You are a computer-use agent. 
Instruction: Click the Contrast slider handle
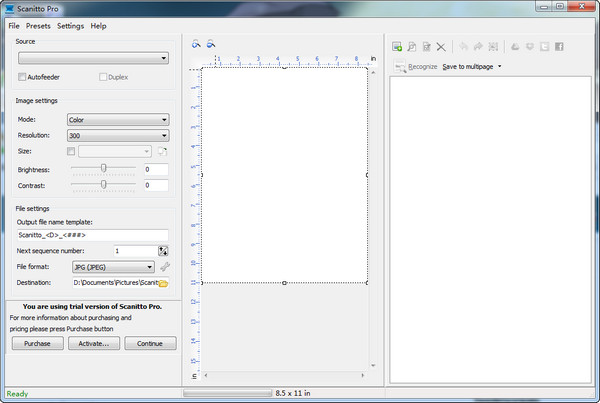tap(103, 184)
